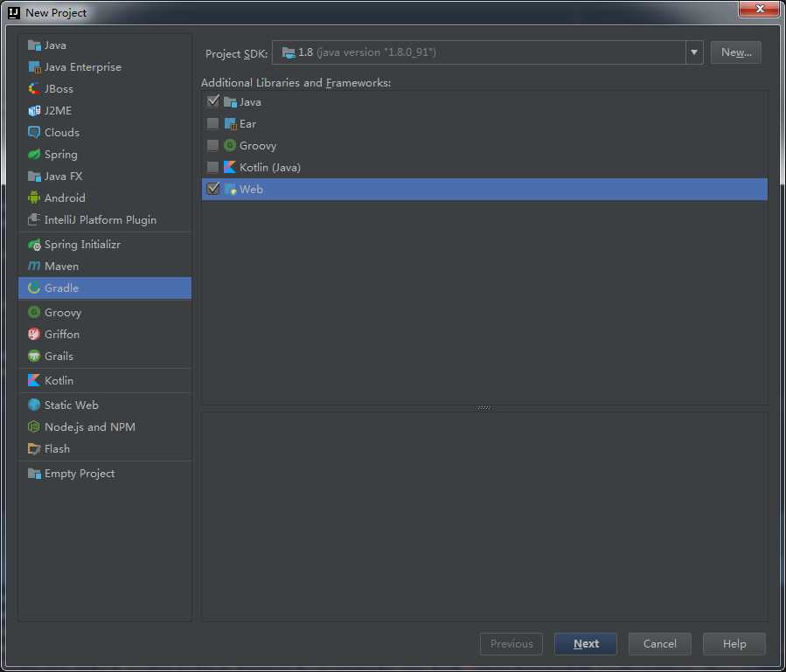Click the 'Ear' label text
Screen dimensions: 786x672
click(247, 124)
